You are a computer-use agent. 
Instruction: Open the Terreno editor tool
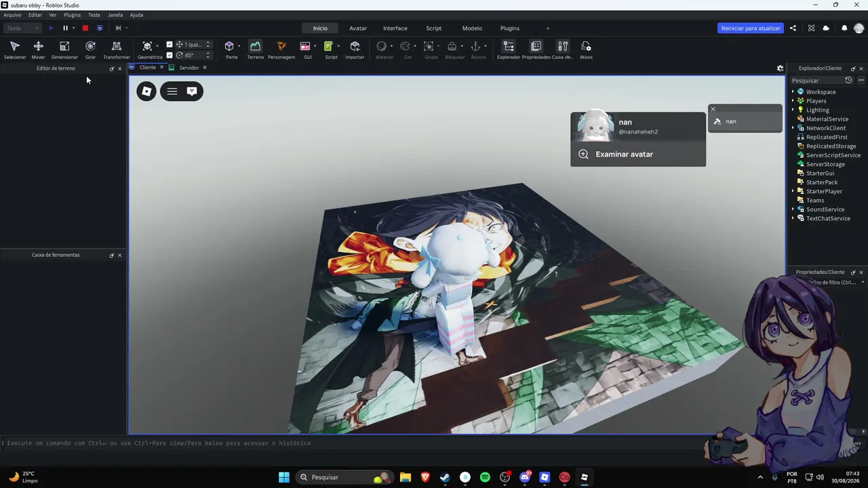pos(255,49)
